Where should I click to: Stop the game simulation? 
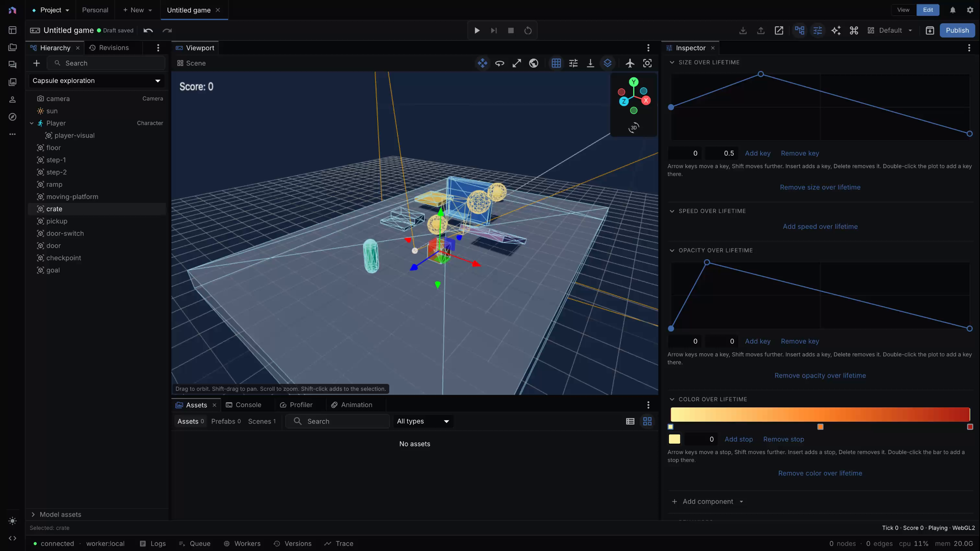[x=511, y=30]
